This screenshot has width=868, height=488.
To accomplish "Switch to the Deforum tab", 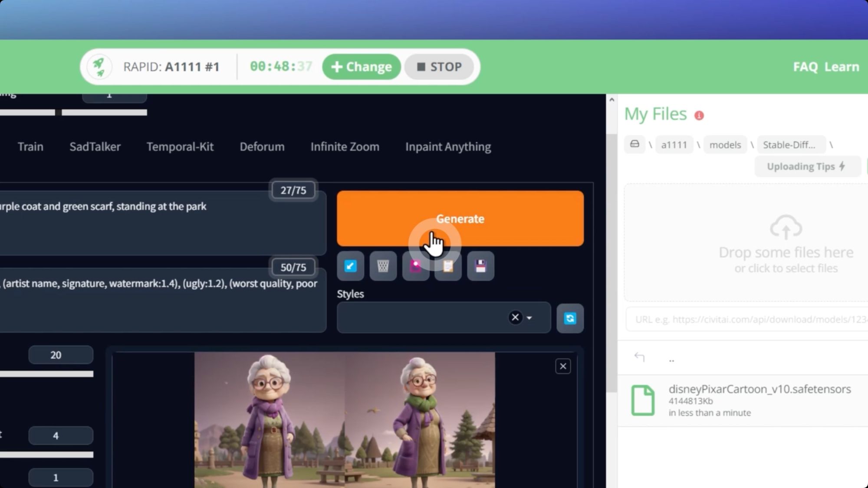I will click(x=262, y=147).
